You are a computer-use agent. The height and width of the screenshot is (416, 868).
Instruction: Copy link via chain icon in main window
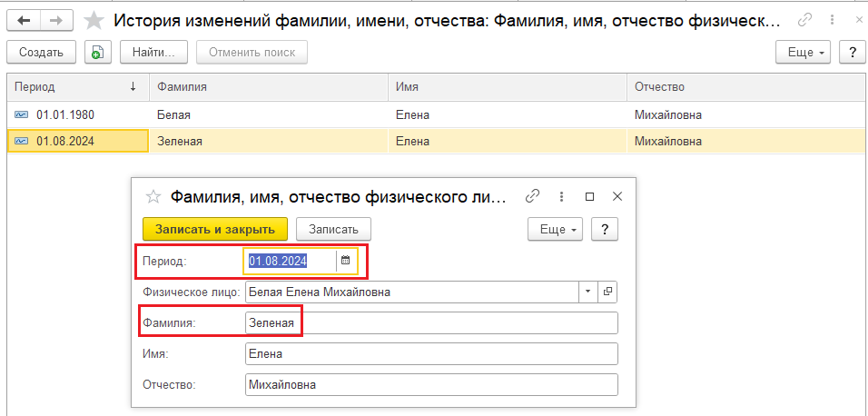(804, 21)
